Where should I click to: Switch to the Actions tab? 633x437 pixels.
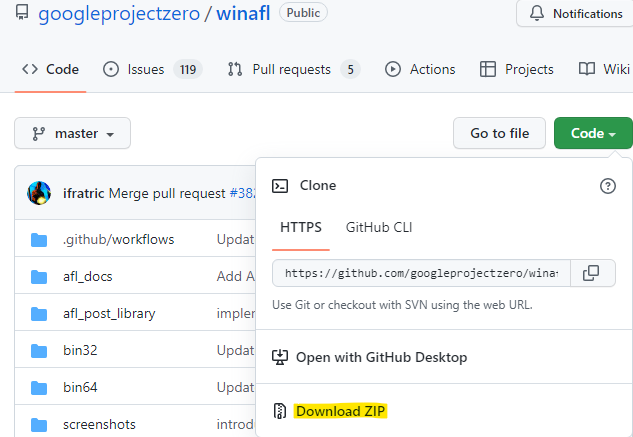(x=420, y=69)
